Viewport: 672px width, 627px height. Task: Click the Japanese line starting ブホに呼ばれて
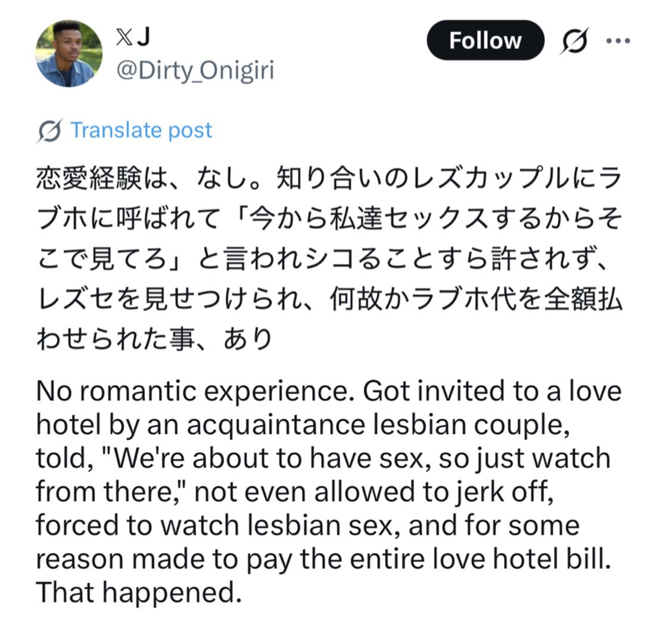pyautogui.click(x=329, y=219)
